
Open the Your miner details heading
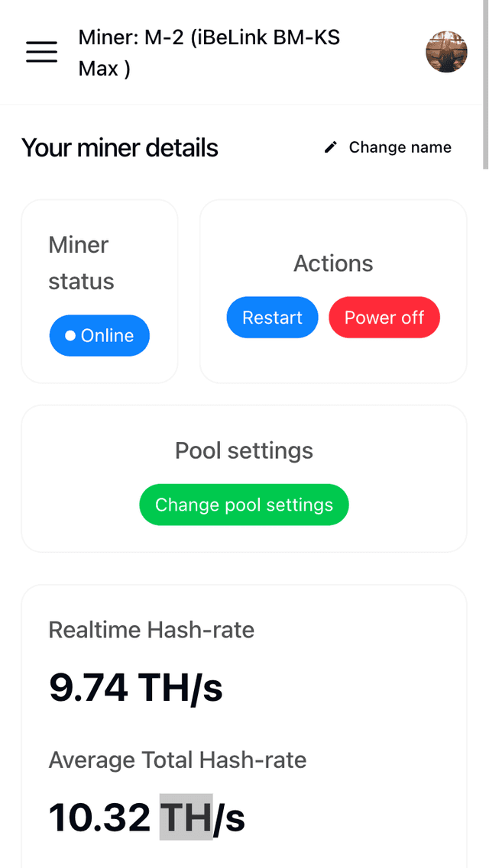(119, 147)
